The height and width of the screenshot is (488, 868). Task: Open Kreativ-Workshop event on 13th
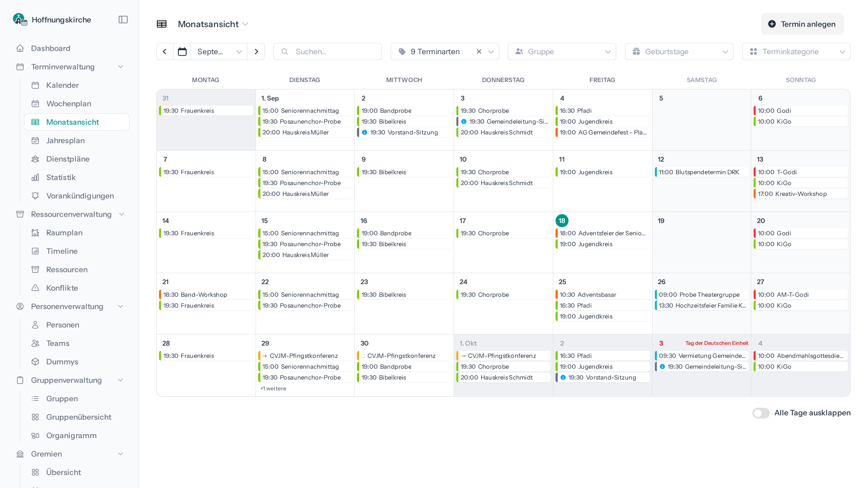(x=800, y=194)
